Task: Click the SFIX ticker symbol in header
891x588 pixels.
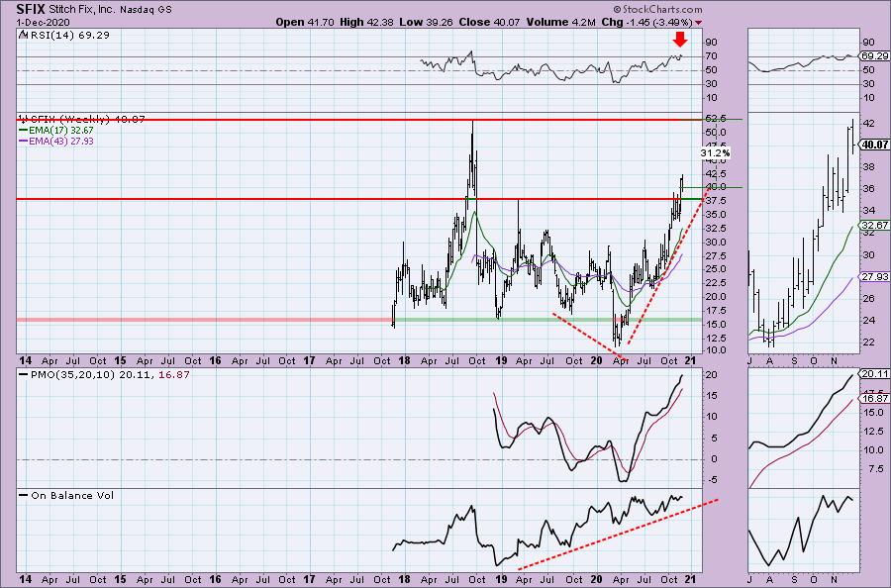Action: coord(31,9)
